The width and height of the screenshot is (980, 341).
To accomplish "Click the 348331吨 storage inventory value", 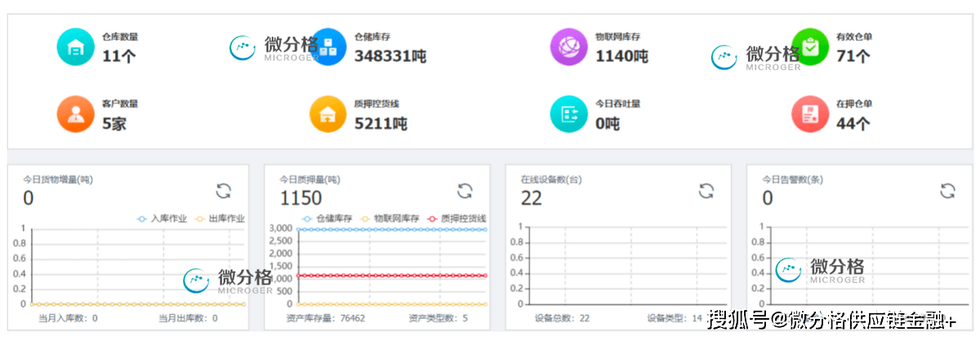I will [390, 56].
